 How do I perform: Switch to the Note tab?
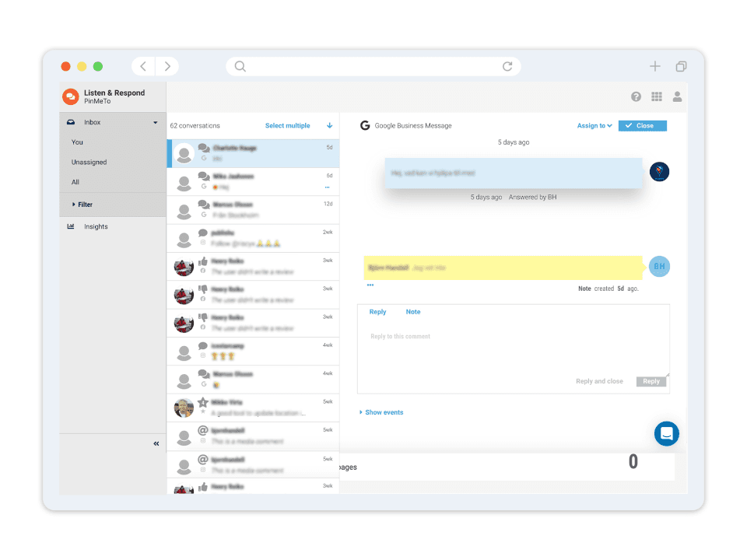[x=412, y=312]
